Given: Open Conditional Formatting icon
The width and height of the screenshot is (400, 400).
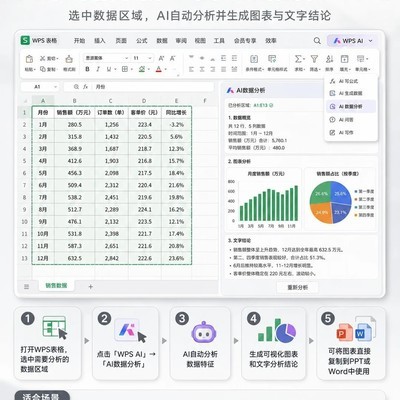Looking at the screenshot, I should [x=254, y=59].
